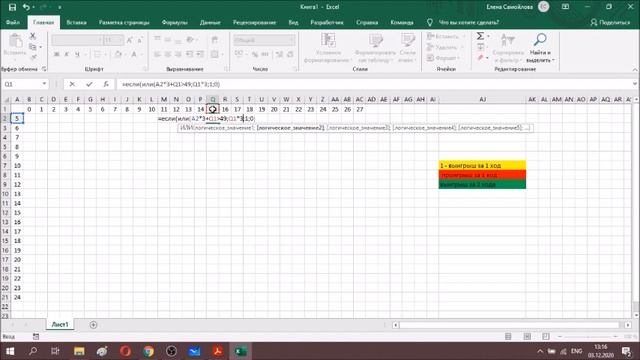Click the Поделиться share button

pyautogui.click(x=610, y=22)
